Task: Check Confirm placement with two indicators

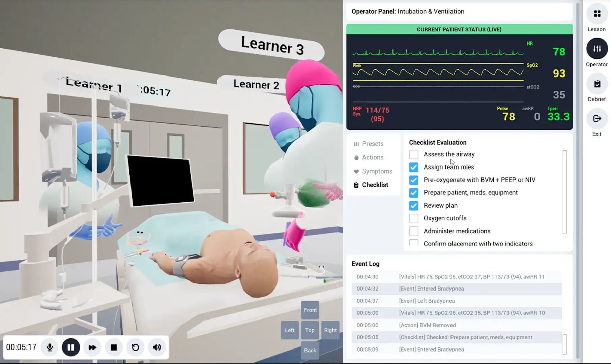Action: point(414,243)
